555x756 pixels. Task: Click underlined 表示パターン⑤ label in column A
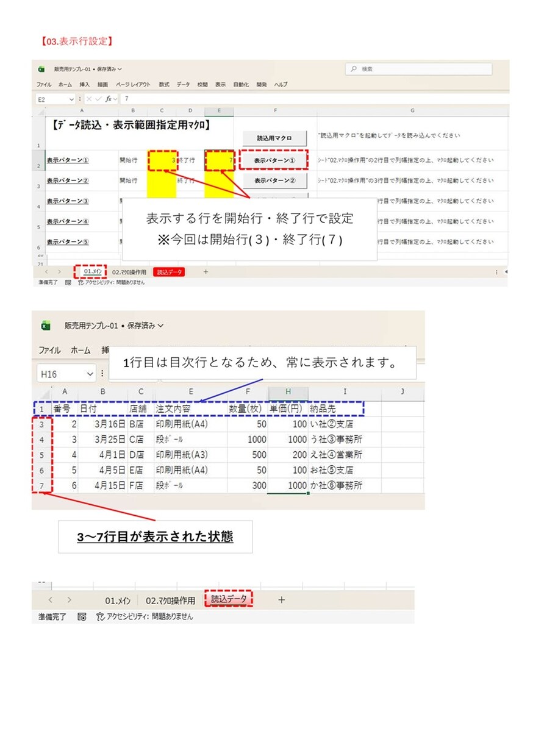68,241
